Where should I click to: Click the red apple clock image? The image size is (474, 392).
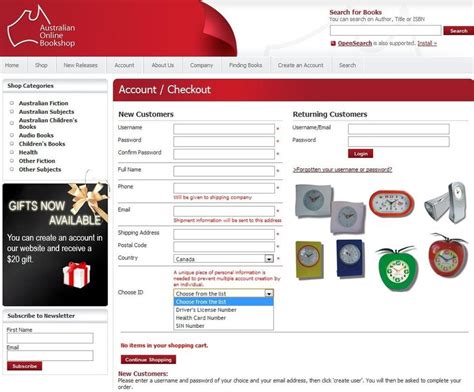(x=448, y=255)
